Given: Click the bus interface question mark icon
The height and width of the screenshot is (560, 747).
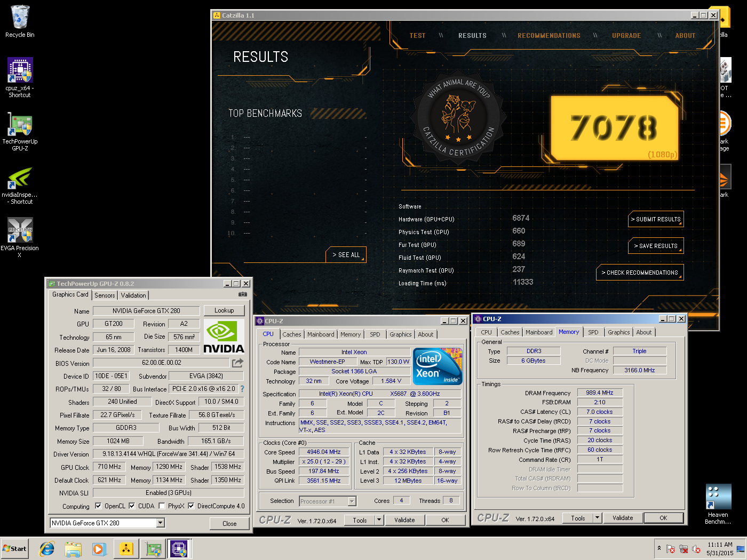Looking at the screenshot, I should point(242,389).
